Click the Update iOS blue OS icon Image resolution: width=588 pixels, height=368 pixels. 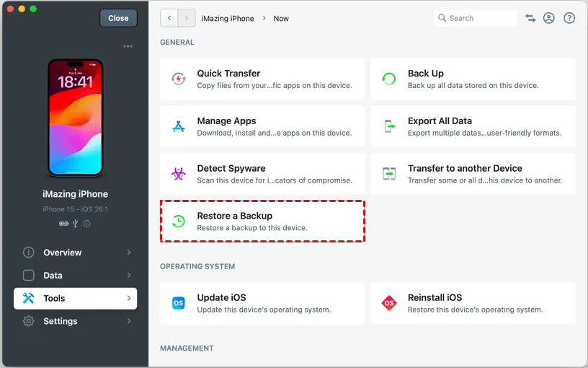pyautogui.click(x=179, y=303)
